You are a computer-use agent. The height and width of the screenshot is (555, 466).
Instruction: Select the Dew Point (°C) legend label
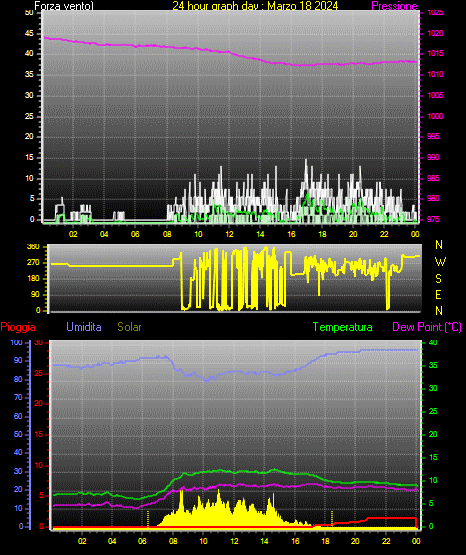(427, 327)
